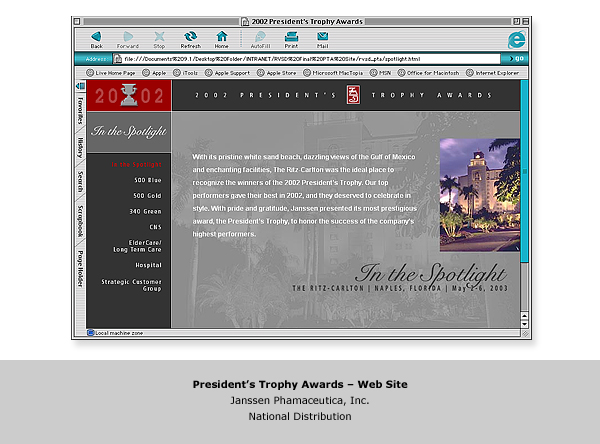Select 500 Gold menu item
The width and height of the screenshot is (600, 444).
[x=147, y=196]
